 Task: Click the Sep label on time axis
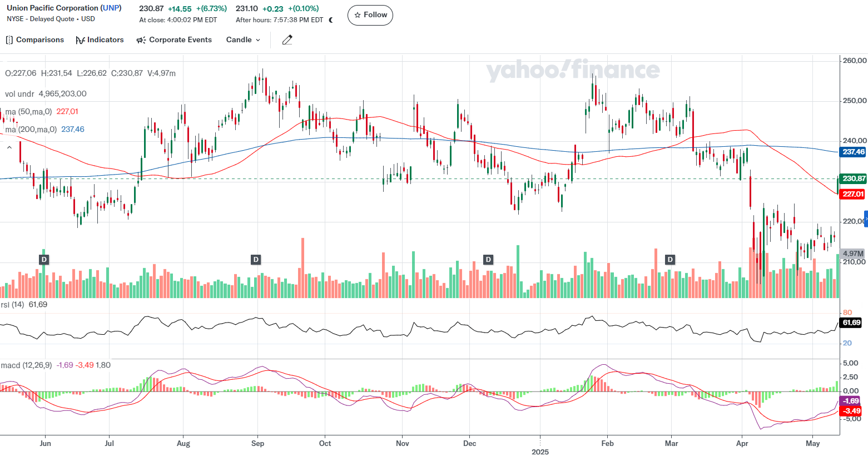click(x=257, y=443)
